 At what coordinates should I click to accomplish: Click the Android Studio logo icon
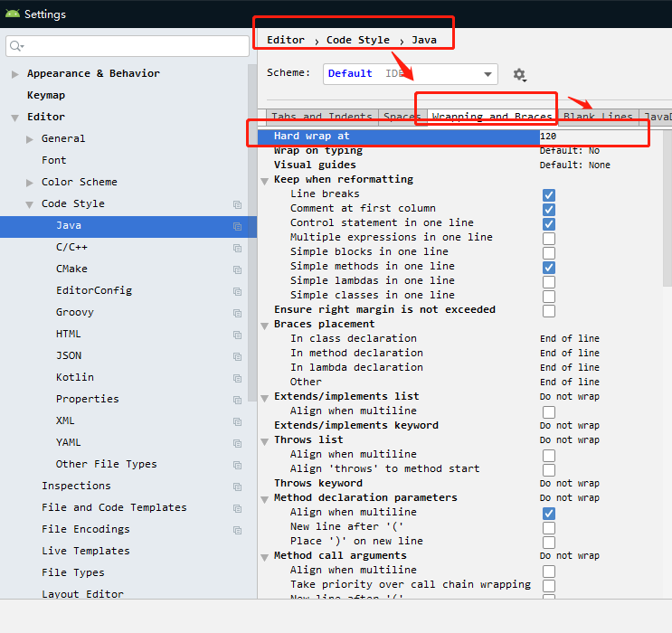[13, 14]
